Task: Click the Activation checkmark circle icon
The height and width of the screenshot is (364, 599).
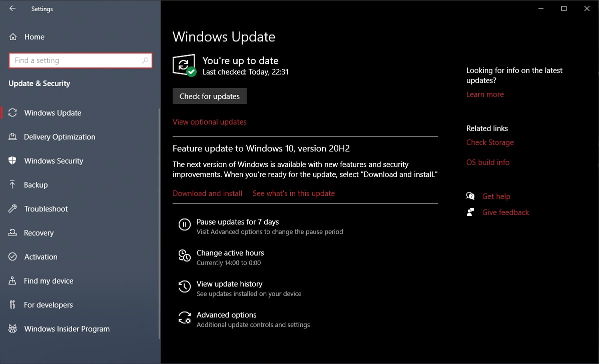Action: tap(13, 256)
